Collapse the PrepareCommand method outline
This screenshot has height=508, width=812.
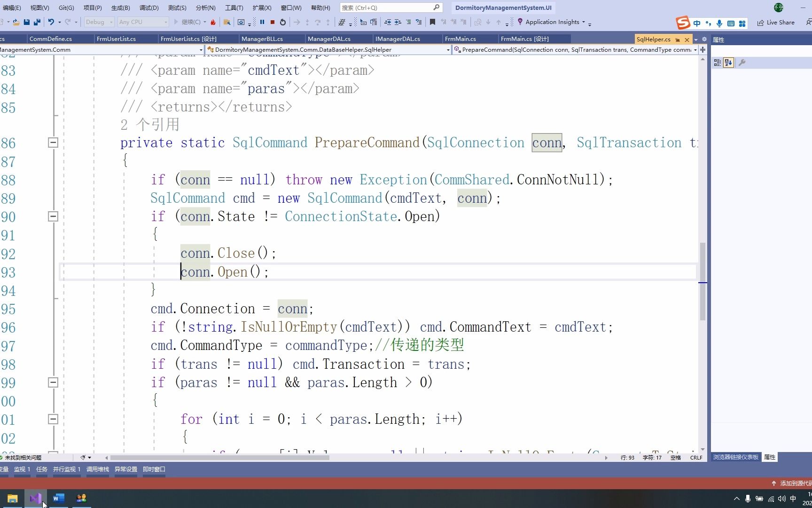53,143
